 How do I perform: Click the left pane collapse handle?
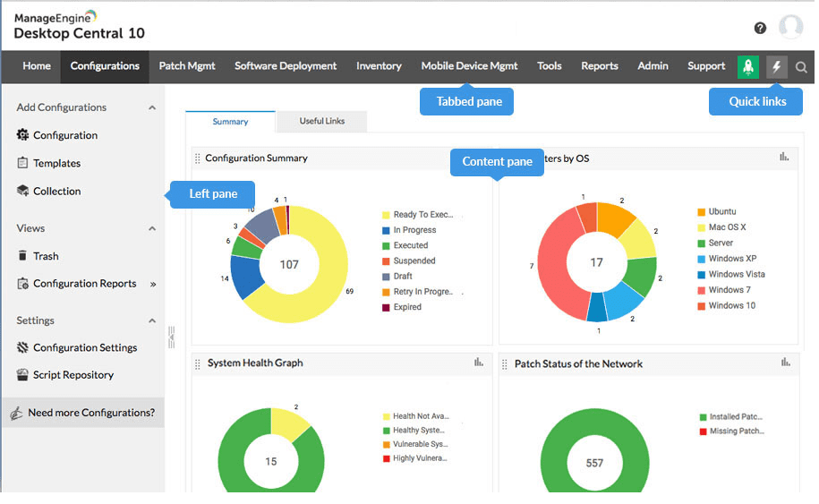click(x=171, y=337)
